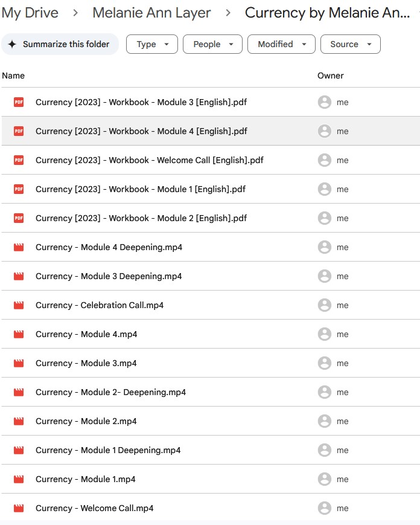Select Workbook Module 4 PDF file row
Image resolution: width=420 pixels, height=525 pixels.
point(141,131)
